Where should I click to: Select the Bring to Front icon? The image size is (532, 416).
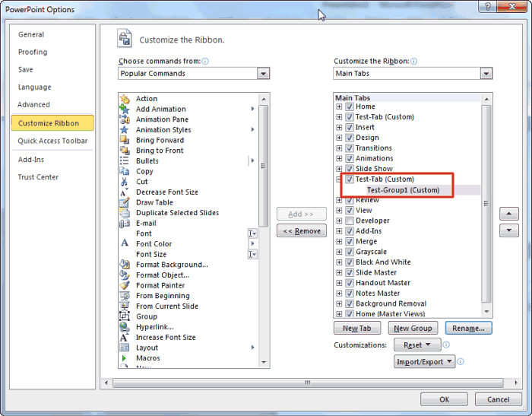click(125, 151)
